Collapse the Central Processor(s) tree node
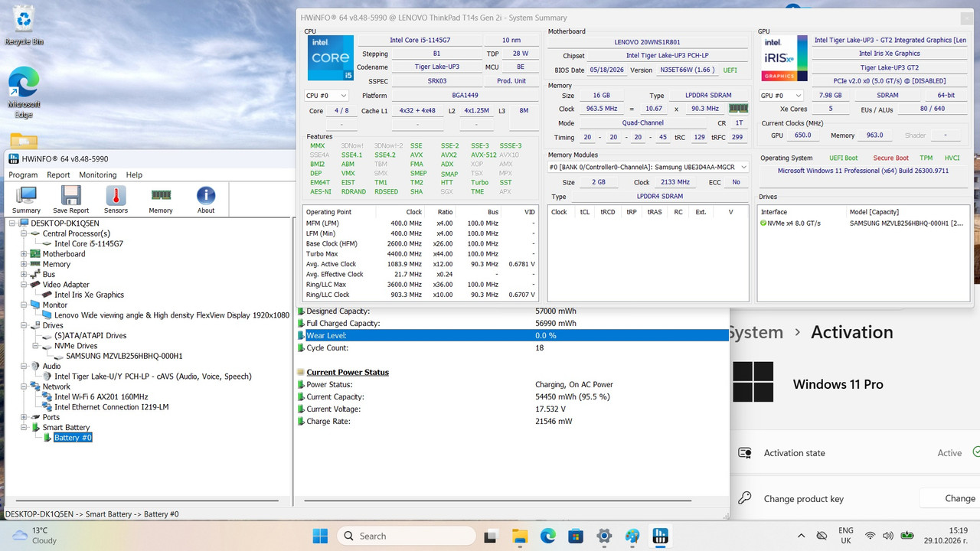The height and width of the screenshot is (551, 980). 24,233
